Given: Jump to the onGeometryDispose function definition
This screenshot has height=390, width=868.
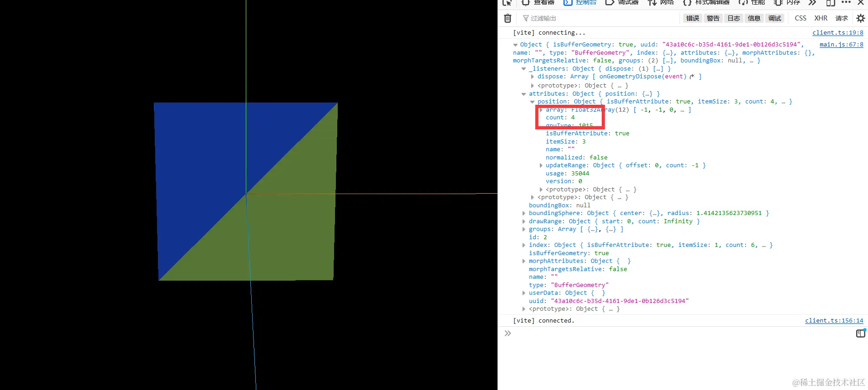Looking at the screenshot, I should (x=692, y=77).
